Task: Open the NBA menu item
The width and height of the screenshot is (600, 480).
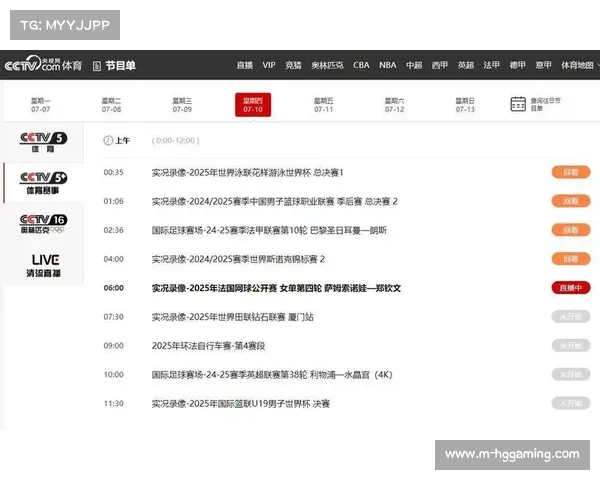Action: tap(388, 65)
